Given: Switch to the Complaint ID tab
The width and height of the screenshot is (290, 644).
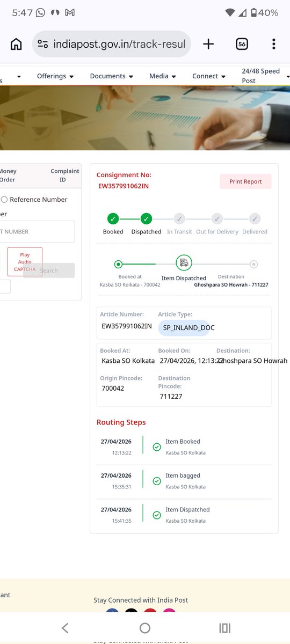Looking at the screenshot, I should (65, 175).
